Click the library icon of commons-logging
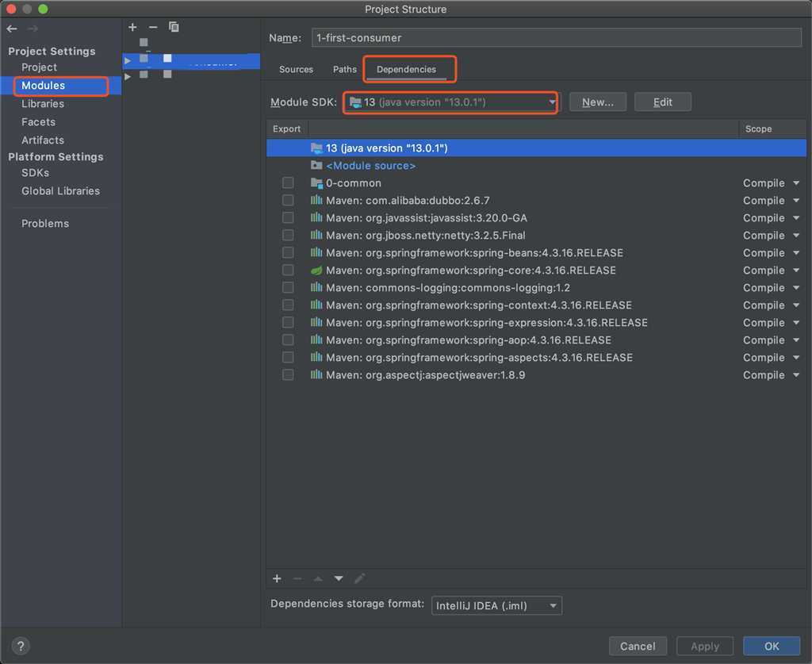 316,287
